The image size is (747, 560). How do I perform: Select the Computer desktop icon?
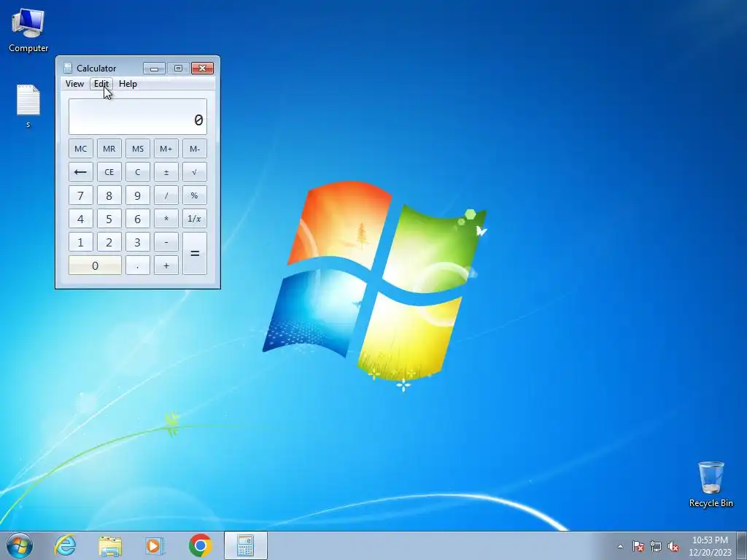(28, 30)
